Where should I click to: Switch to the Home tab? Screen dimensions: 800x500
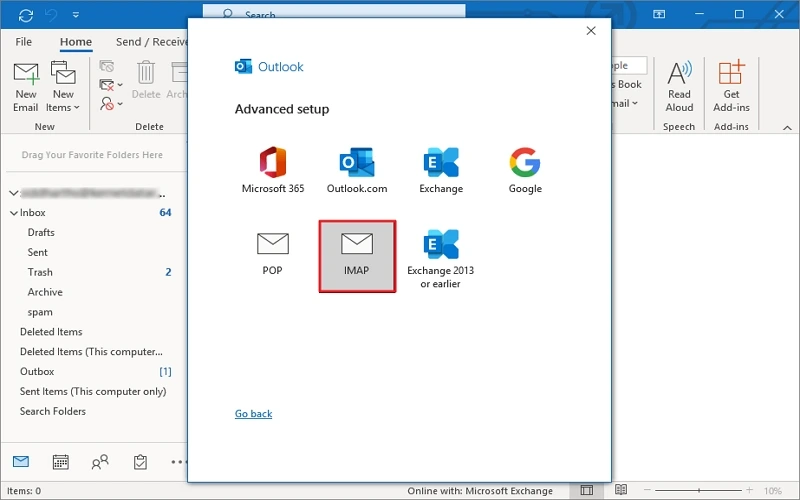pyautogui.click(x=76, y=42)
